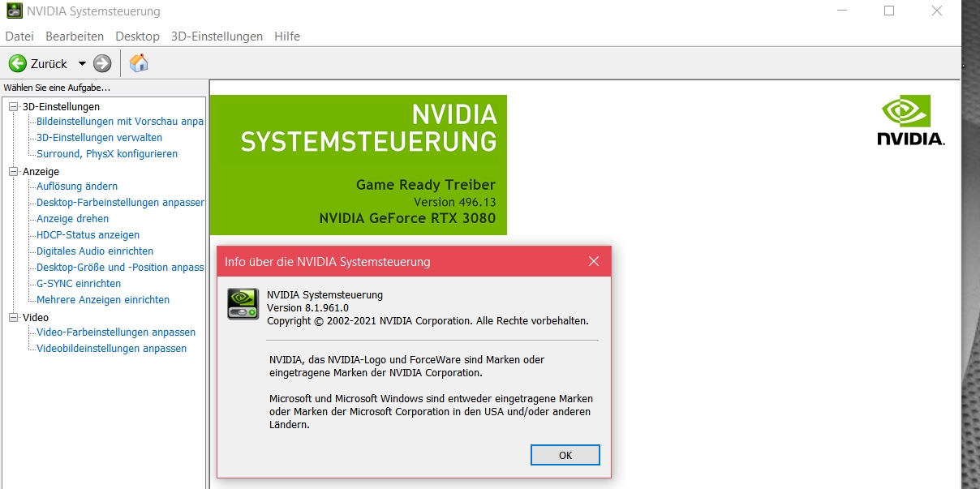The image size is (980, 489).
Task: Open Desktop-Größe und -Position anpassen
Action: point(120,268)
